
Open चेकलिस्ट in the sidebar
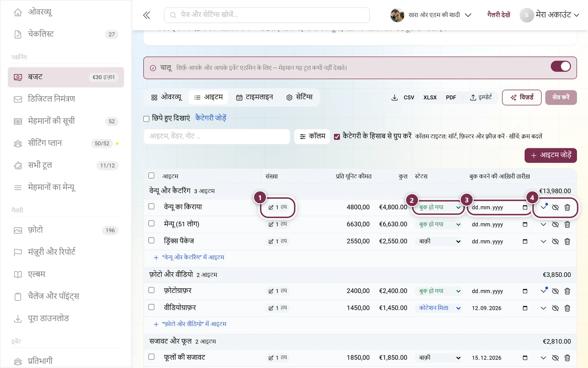coord(66,34)
